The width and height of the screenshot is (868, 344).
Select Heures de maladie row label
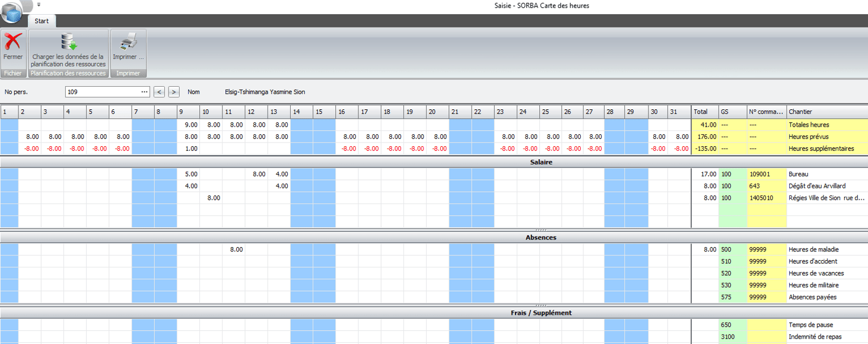813,250
